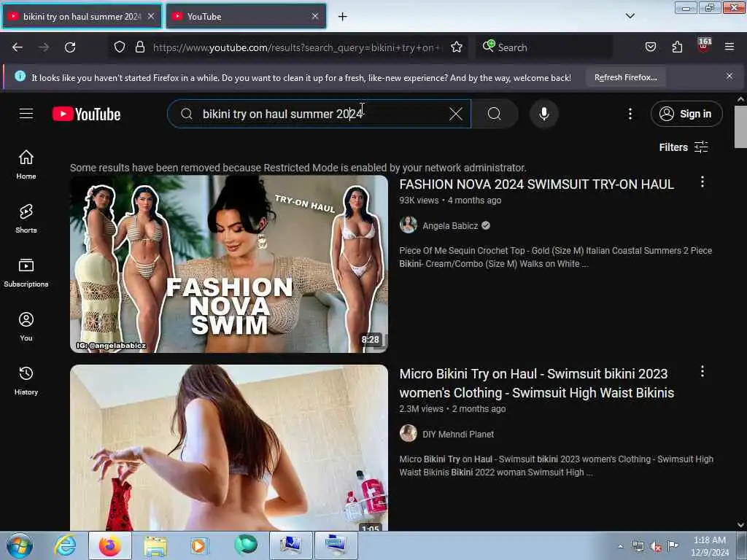Reload the page with the refresh icon
747x560 pixels.
[x=70, y=47]
